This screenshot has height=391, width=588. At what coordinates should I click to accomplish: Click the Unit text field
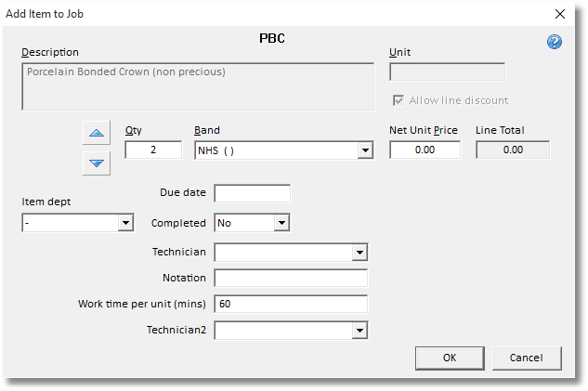[447, 72]
